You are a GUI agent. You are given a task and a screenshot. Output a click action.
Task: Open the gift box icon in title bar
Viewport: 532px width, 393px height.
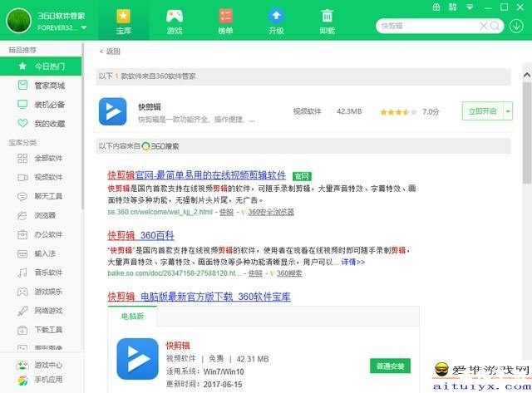pyautogui.click(x=436, y=7)
